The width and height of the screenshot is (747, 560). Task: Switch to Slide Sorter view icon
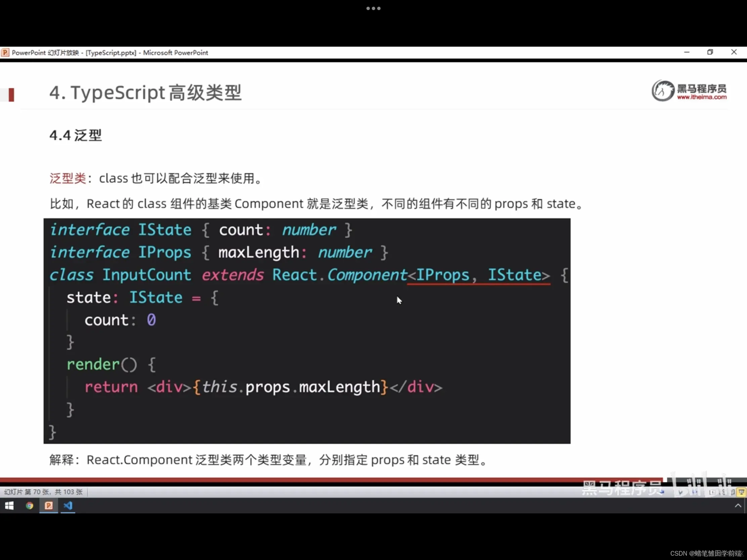click(x=723, y=492)
